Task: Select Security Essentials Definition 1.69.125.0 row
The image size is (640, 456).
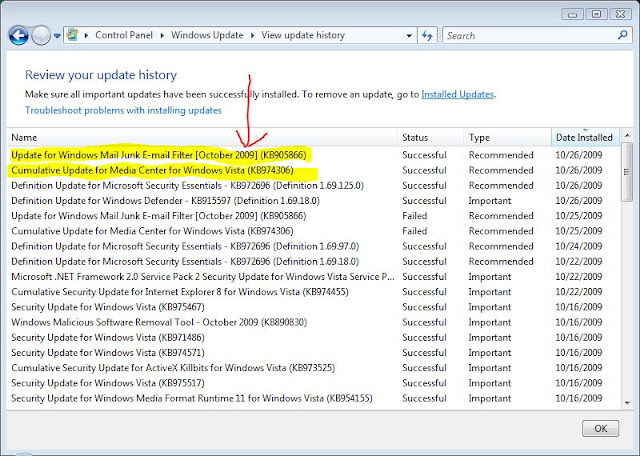Action: 313,185
